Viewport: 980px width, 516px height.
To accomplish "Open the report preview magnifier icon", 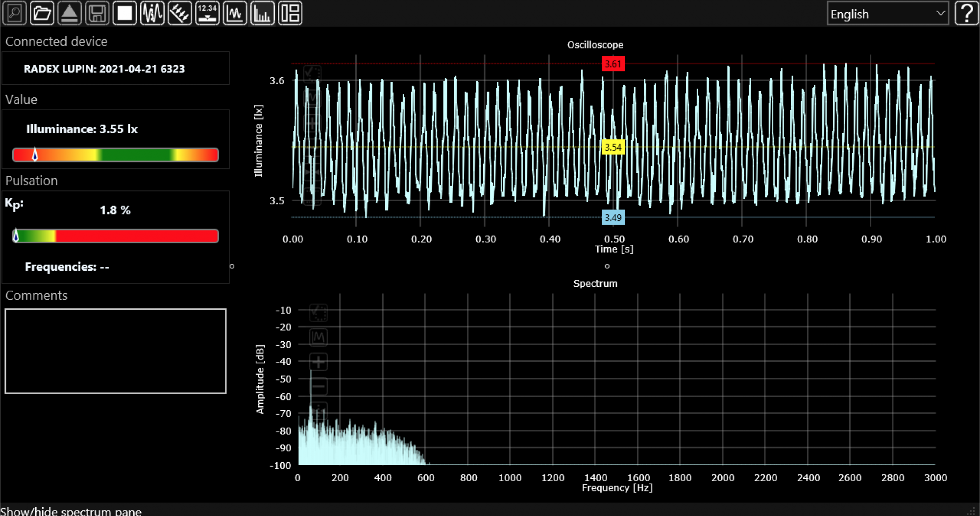I will point(15,13).
